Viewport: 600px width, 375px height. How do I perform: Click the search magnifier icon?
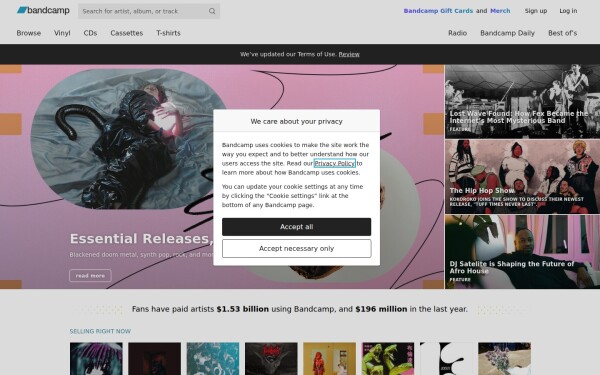pyautogui.click(x=212, y=11)
